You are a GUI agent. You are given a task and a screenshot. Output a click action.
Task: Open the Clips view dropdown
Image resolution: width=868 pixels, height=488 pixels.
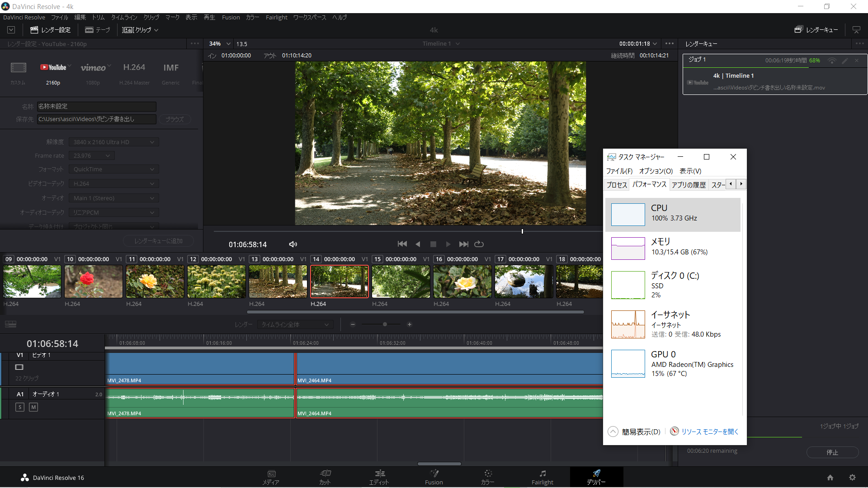tap(140, 30)
